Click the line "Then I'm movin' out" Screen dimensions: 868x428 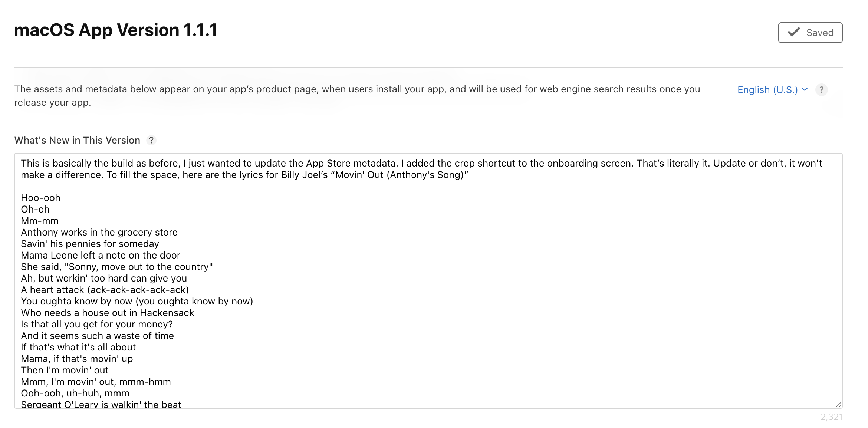click(65, 370)
